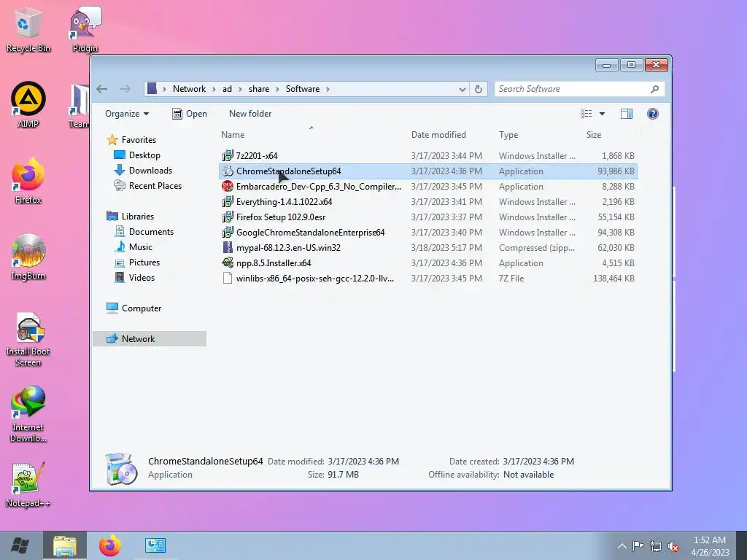Viewport: 747px width, 560px height.
Task: Select Network in the navigation pane
Action: click(x=150, y=338)
